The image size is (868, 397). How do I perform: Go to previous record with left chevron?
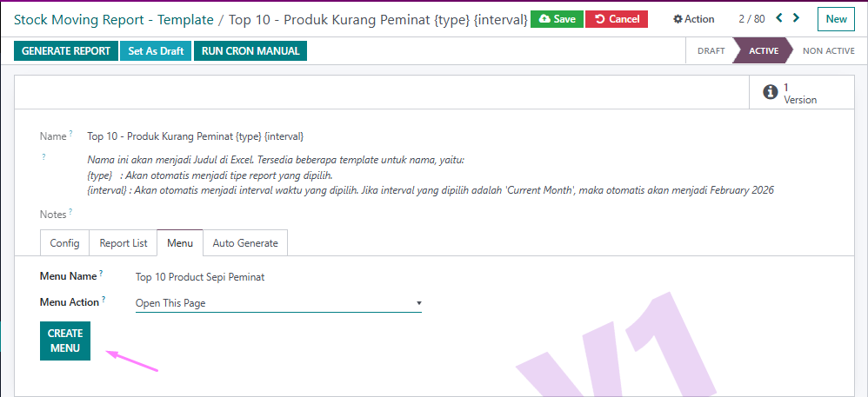coord(779,17)
